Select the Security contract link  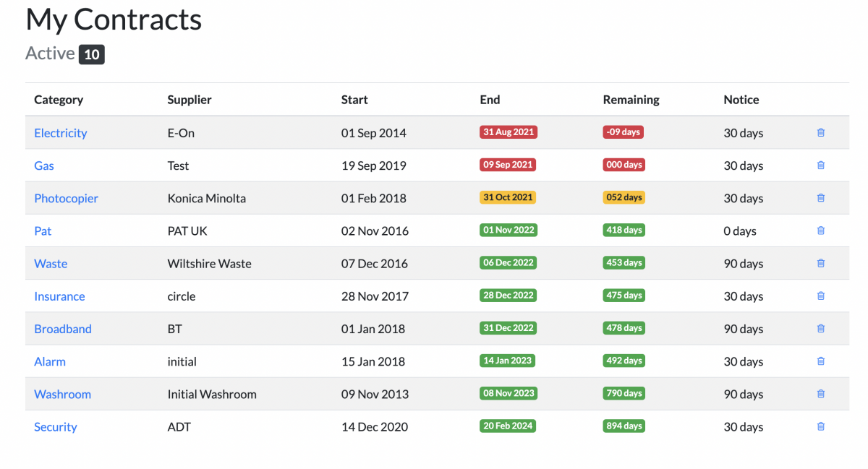[x=56, y=427]
